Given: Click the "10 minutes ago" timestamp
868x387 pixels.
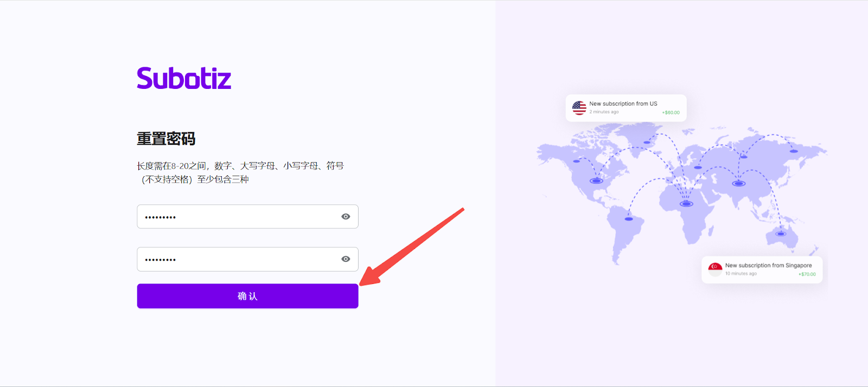Looking at the screenshot, I should [x=741, y=274].
